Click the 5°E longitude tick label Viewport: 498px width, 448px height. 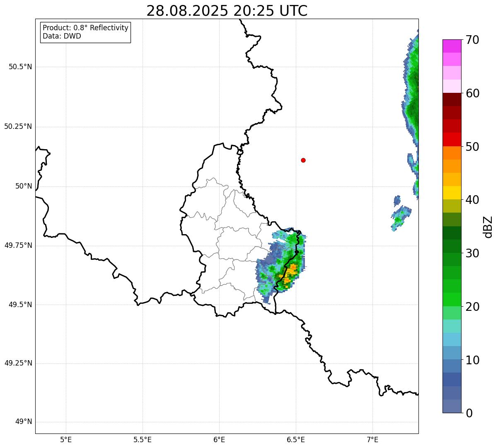66,440
